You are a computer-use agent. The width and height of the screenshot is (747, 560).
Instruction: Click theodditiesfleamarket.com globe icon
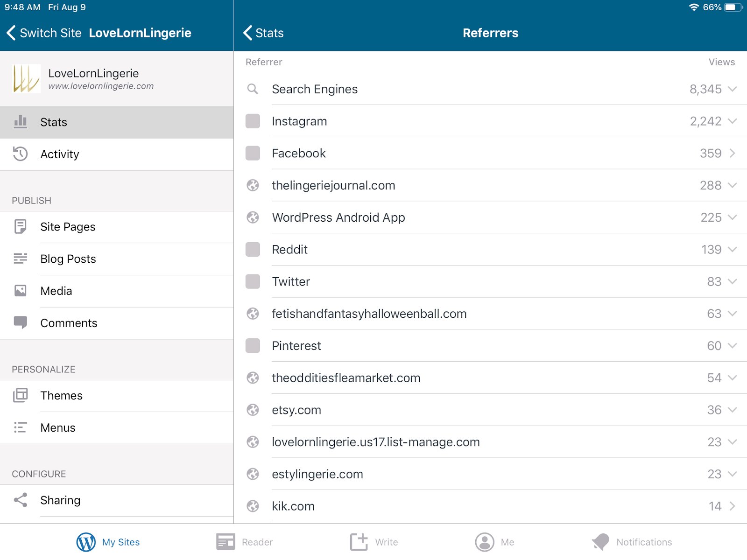pyautogui.click(x=253, y=378)
